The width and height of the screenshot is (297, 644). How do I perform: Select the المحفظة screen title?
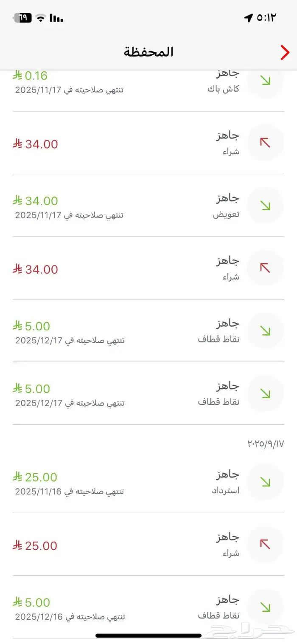(148, 51)
